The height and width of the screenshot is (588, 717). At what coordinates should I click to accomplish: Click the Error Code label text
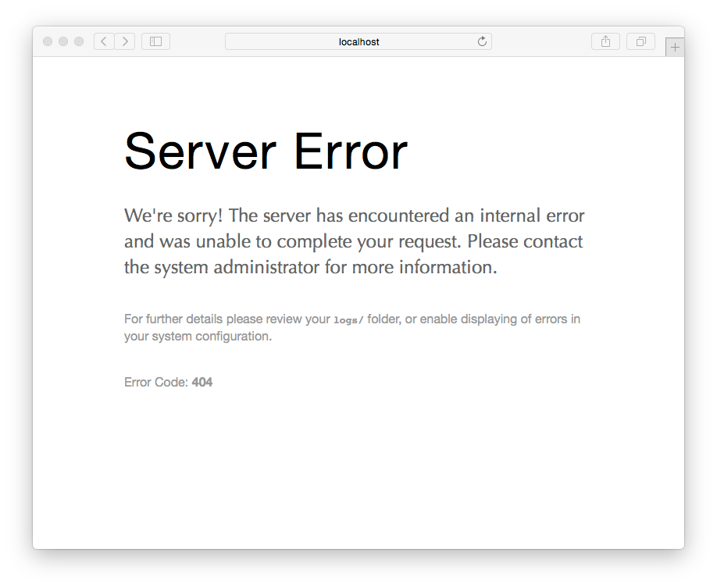click(x=155, y=382)
